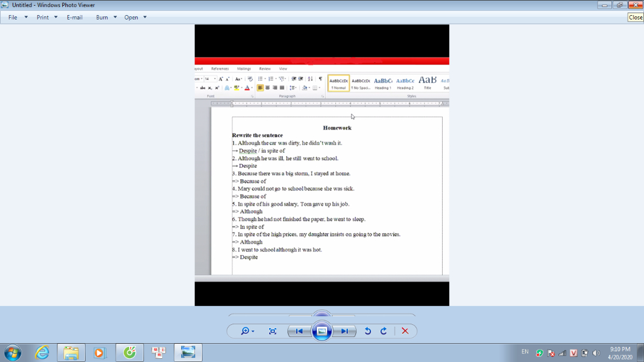Open the Windows Start menu
This screenshot has width=644, height=362.
(x=13, y=353)
